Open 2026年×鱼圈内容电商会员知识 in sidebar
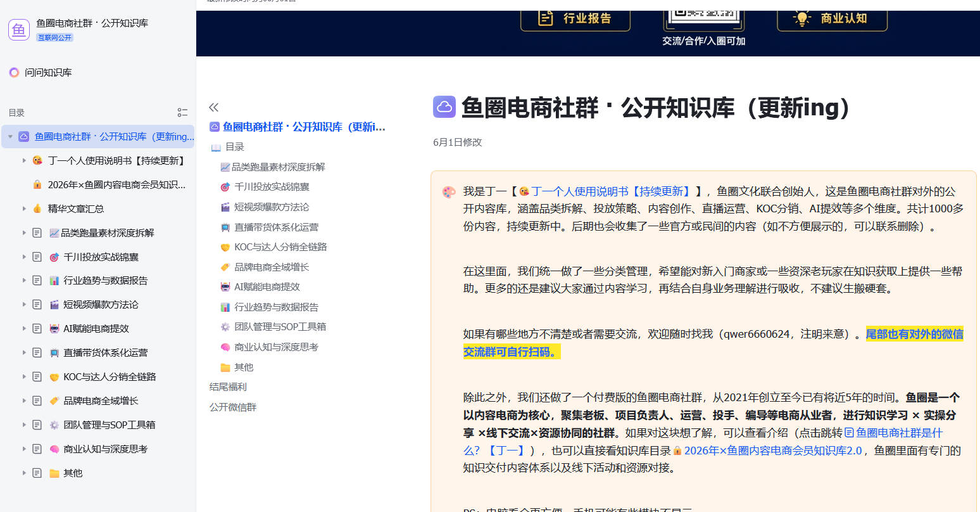Screen dimensions: 980x512 point(116,185)
